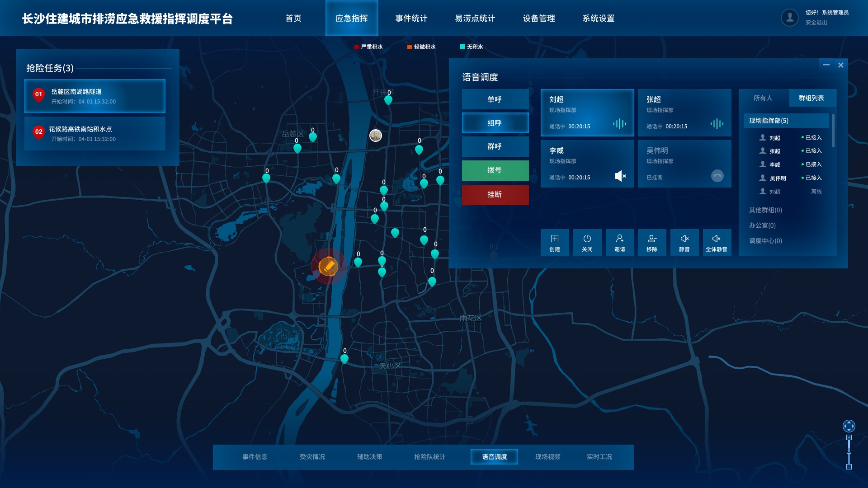Switch to the 现场视频 bottom tab
Viewport: 868px width, 488px height.
tap(548, 457)
